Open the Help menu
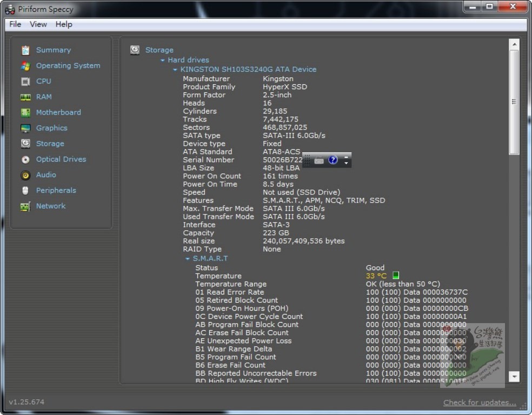Screen dimensions: 532x415 [64, 24]
